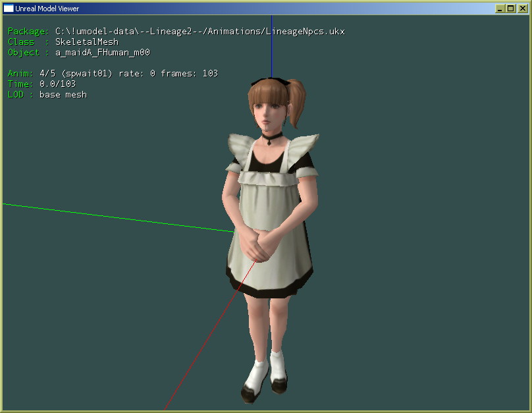Minimize the Unreal Model Viewer window
The width and height of the screenshot is (532, 413).
(x=500, y=9)
